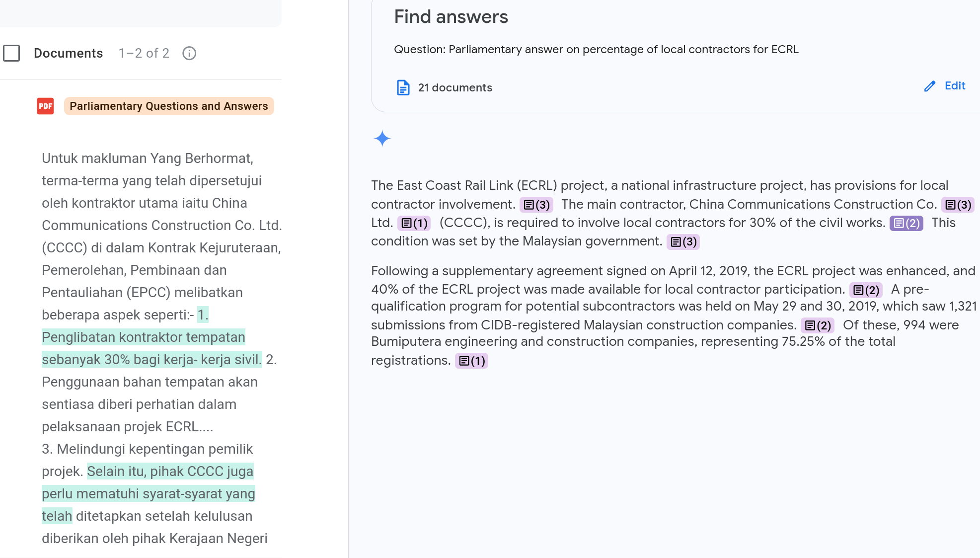Viewport: 980px width, 558px height.
Task: Open citation after 'construction companies'
Action: click(817, 325)
